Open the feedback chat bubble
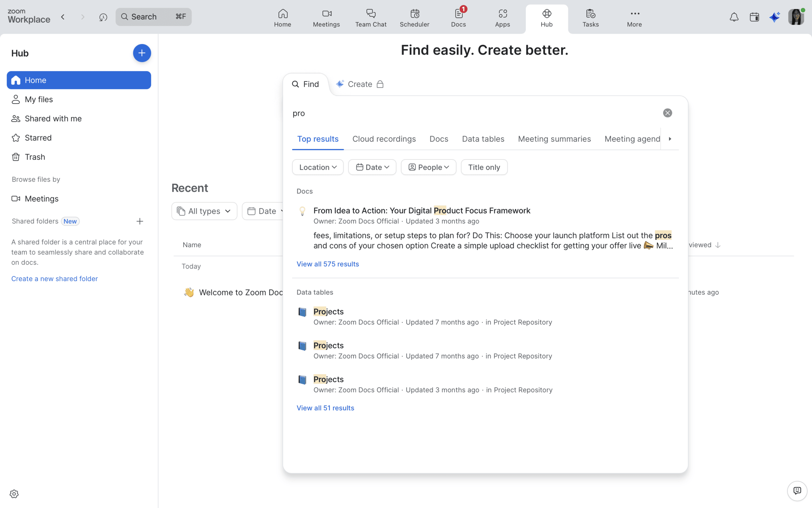This screenshot has width=812, height=508. (797, 491)
